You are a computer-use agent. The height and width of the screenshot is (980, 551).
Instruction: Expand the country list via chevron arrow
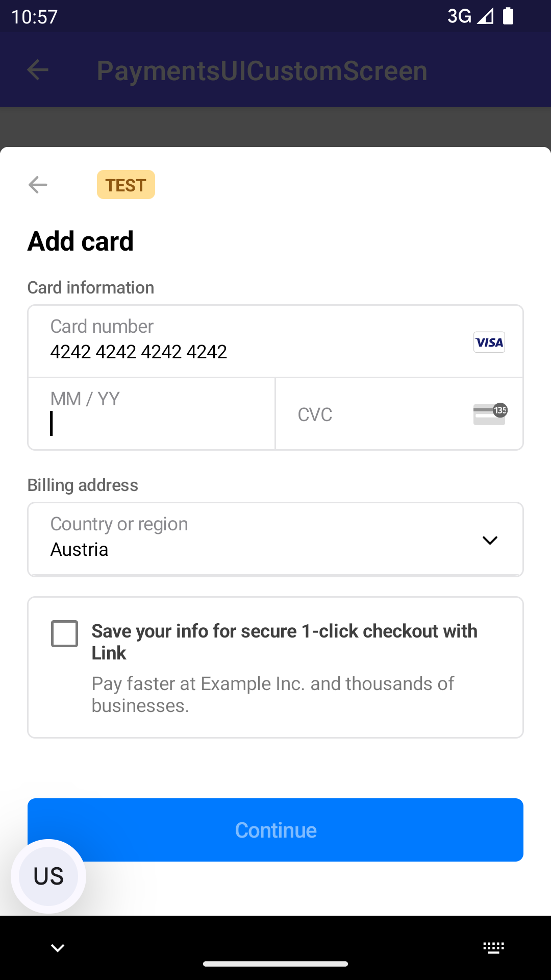tap(490, 540)
